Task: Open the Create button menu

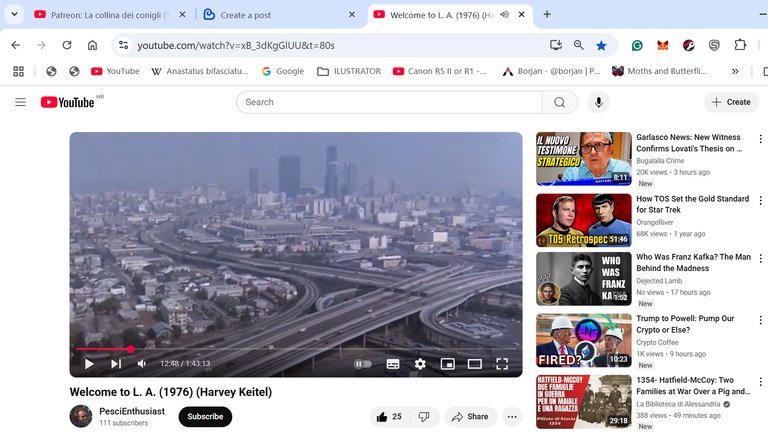Action: pos(731,102)
